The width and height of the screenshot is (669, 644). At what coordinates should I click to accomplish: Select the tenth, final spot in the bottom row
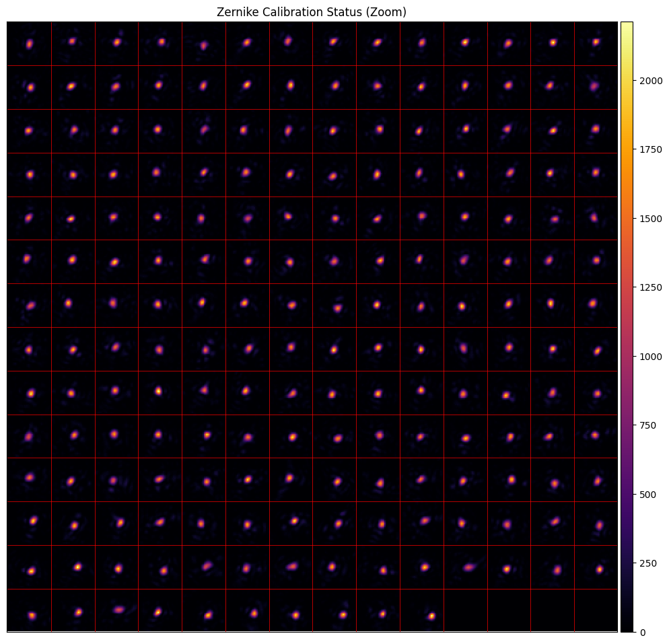point(431,616)
